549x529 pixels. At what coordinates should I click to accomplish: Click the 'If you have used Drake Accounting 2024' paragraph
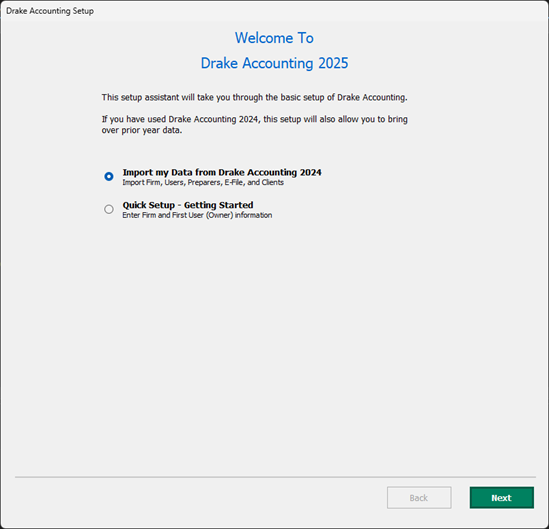[255, 125]
